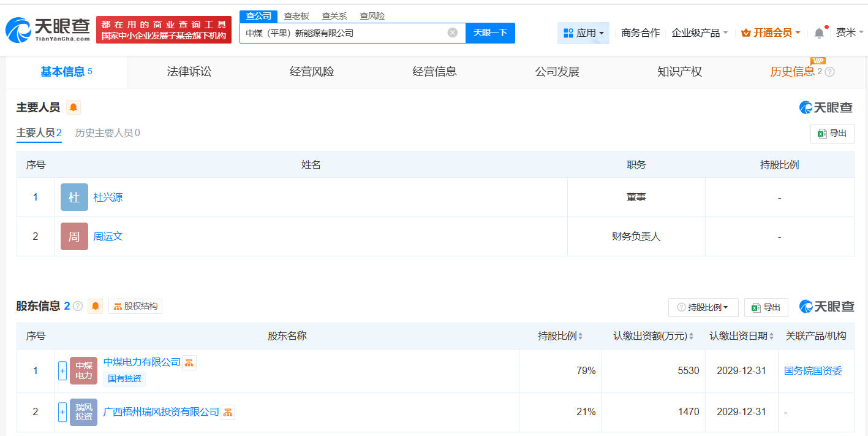This screenshot has width=868, height=436.
Task: Expand 广西梧州瑞风投资有限公司 shareholder row
Action: [62, 412]
